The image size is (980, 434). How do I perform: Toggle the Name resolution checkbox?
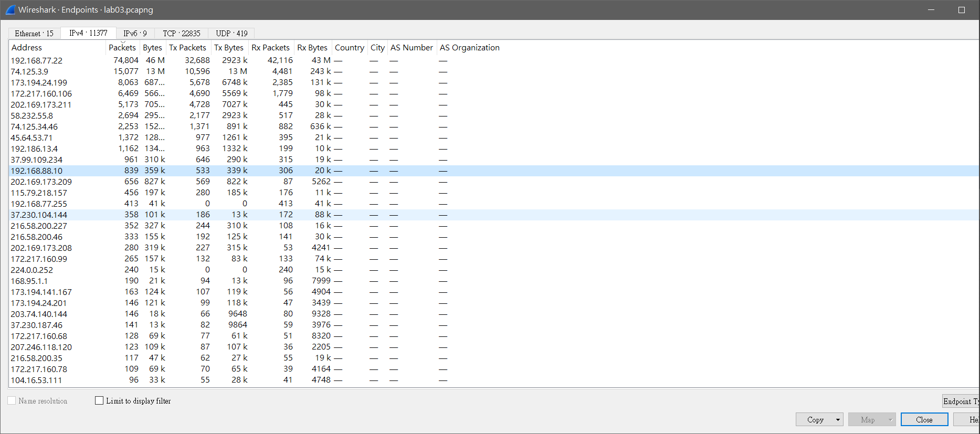pyautogui.click(x=12, y=400)
